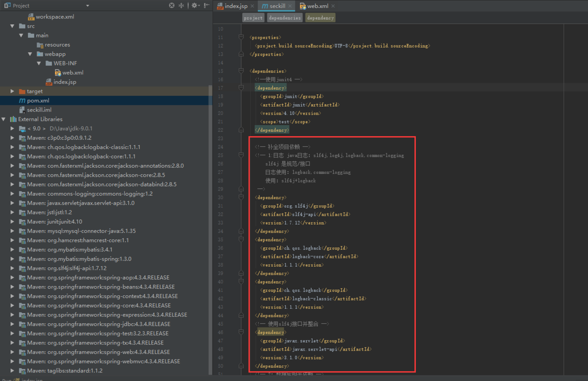Click the logback-classic artifactId line
Screen dimensions: 588x381
313,299
